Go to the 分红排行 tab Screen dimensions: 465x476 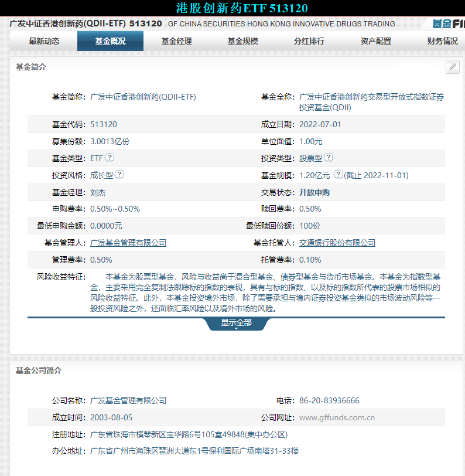click(x=309, y=41)
